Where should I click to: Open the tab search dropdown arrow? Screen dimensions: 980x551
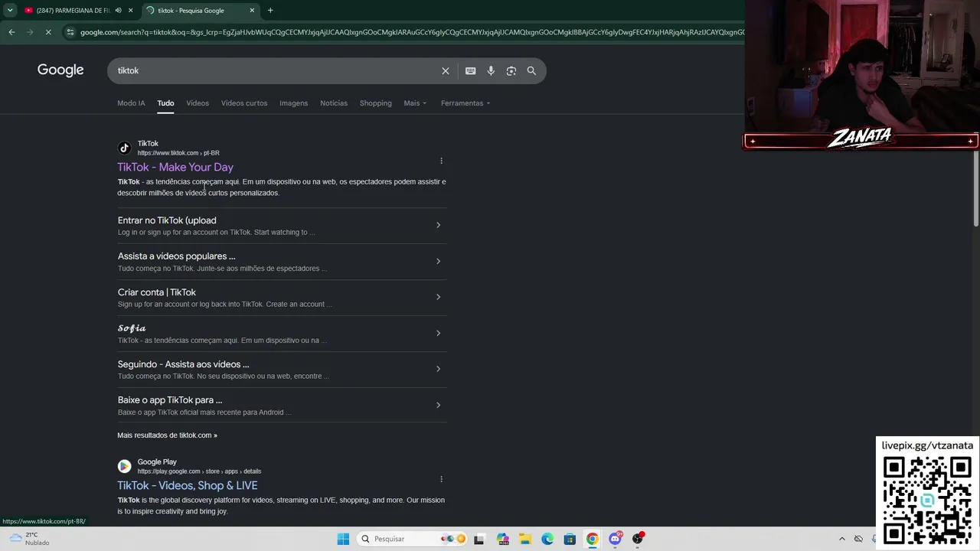10,11
